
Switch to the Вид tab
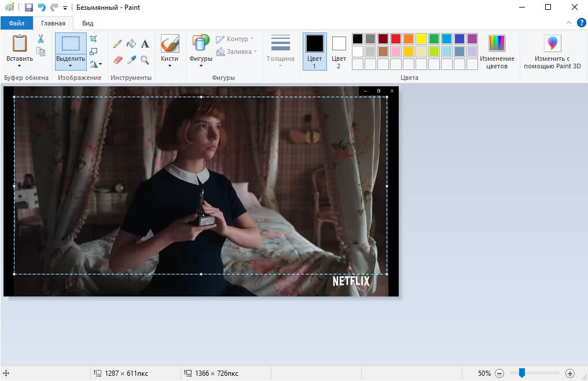(87, 23)
